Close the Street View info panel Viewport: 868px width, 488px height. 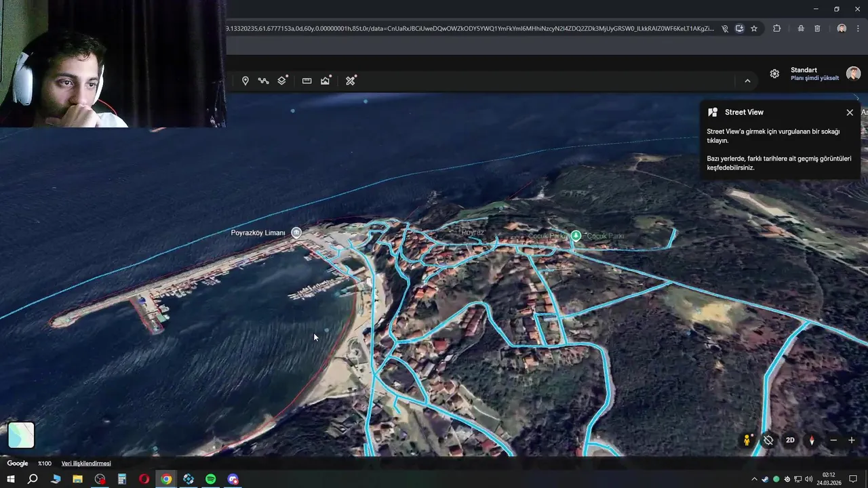point(850,113)
